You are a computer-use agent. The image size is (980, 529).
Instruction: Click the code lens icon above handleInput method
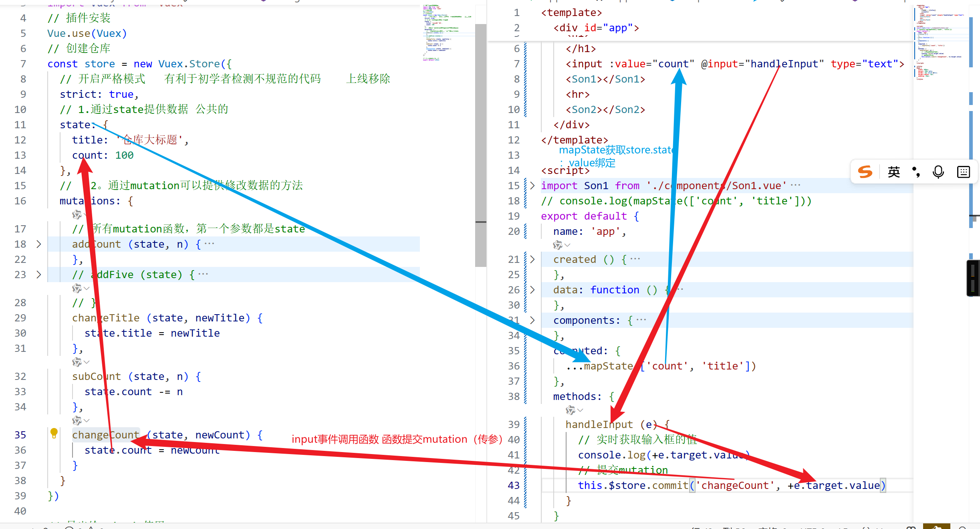(570, 410)
